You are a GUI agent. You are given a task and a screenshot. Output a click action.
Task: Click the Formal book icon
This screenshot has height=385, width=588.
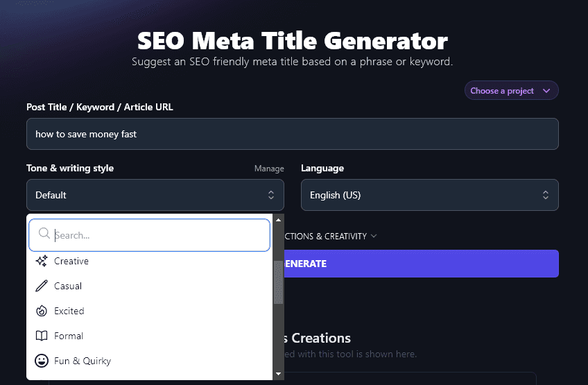pyautogui.click(x=41, y=336)
